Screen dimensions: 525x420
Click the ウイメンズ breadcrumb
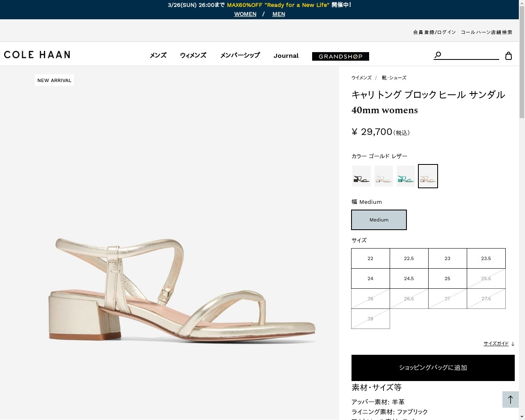361,78
